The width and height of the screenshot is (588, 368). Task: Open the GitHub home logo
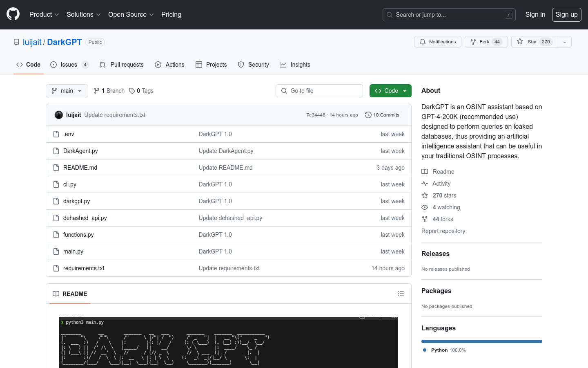[x=13, y=14]
